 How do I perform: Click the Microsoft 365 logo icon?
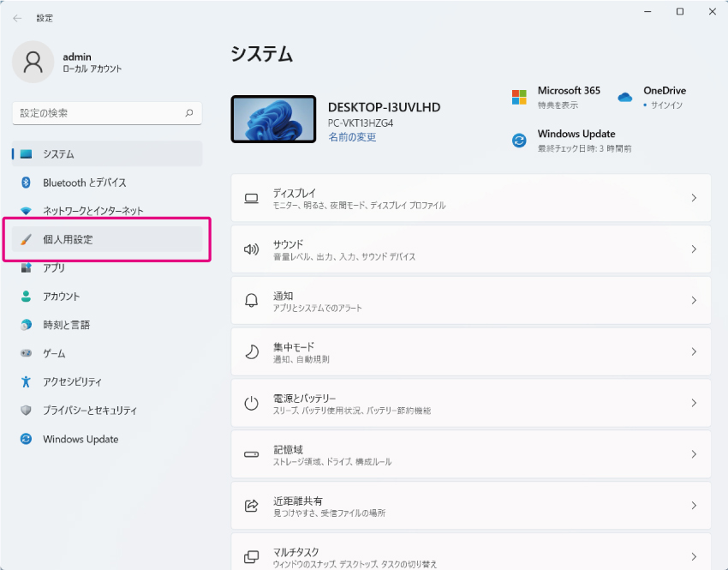pos(519,97)
